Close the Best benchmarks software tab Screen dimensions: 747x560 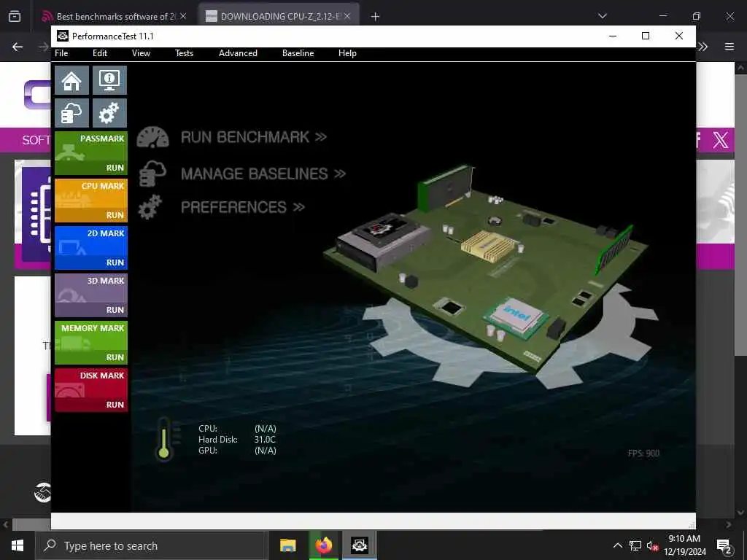183,16
